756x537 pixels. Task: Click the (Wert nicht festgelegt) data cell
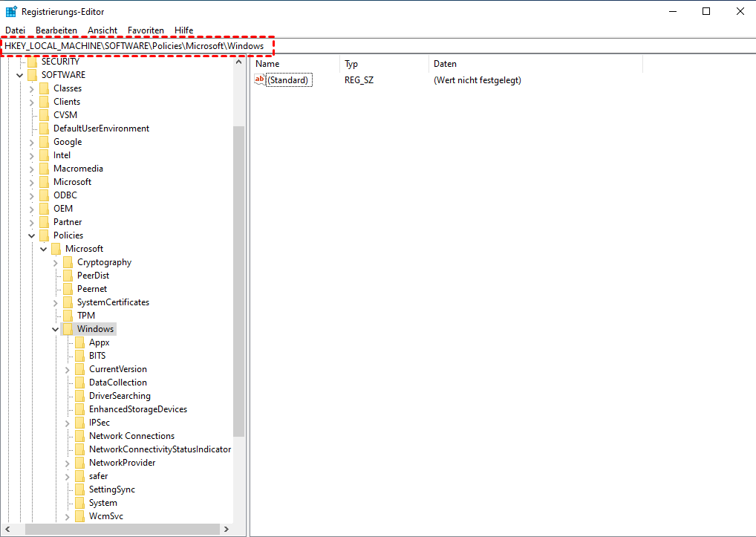pyautogui.click(x=478, y=80)
